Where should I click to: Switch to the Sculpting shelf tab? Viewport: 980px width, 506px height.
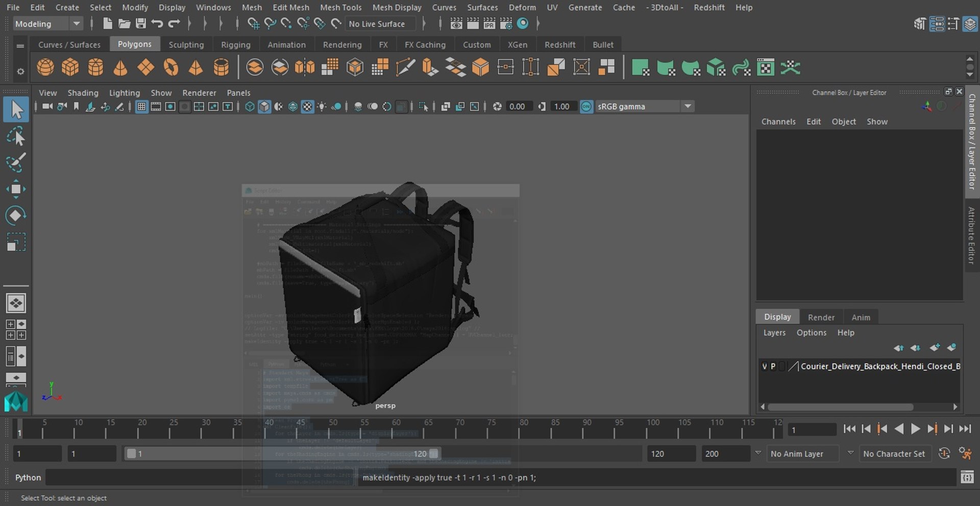(186, 44)
